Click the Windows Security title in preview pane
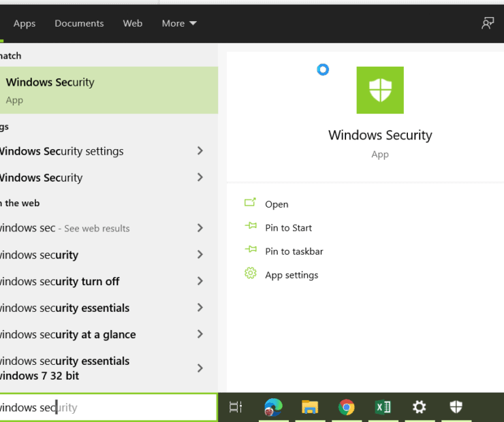The image size is (504, 422). [380, 135]
